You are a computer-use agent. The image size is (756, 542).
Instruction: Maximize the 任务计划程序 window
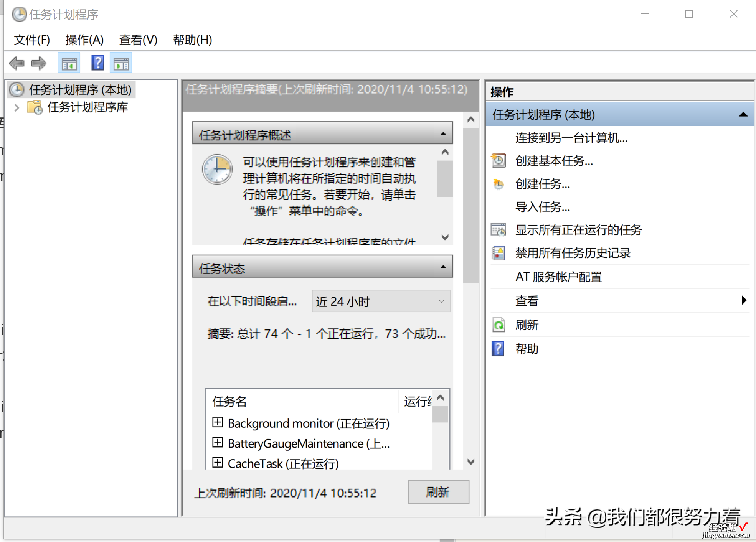point(689,14)
